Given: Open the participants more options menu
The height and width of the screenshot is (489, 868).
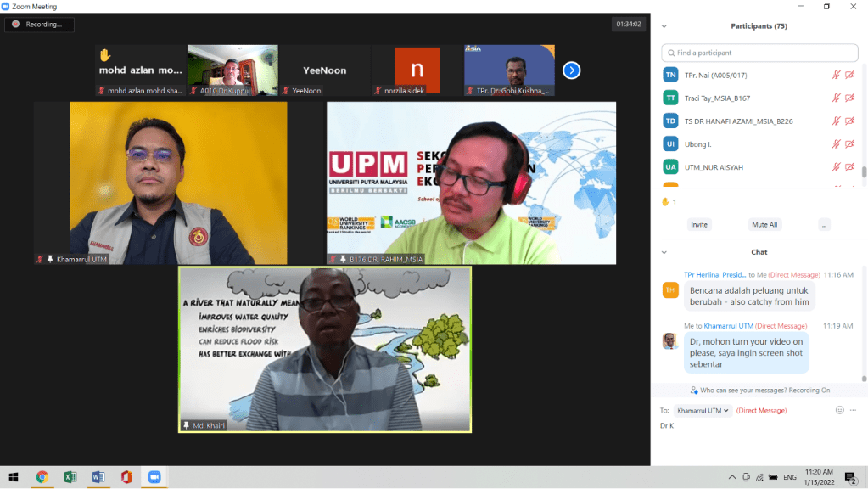Looking at the screenshot, I should tap(824, 225).
